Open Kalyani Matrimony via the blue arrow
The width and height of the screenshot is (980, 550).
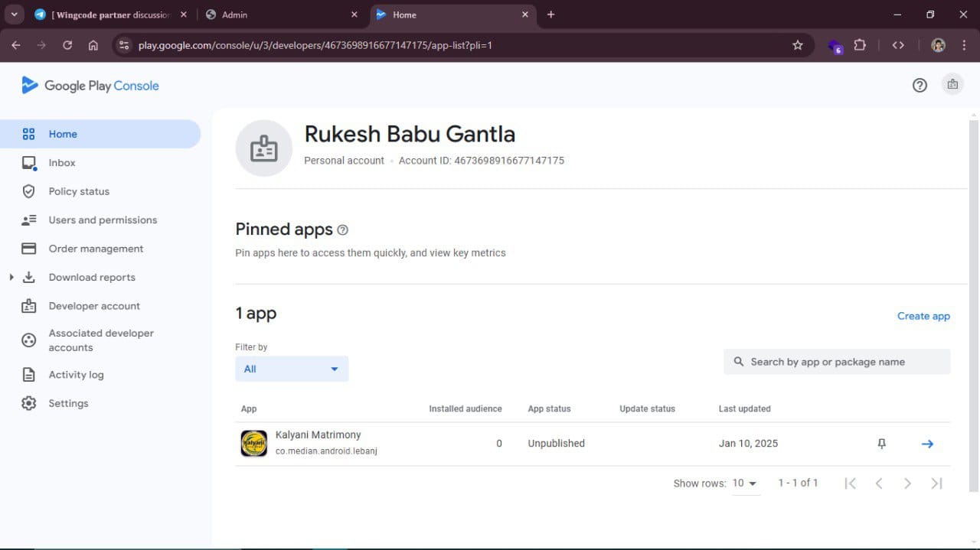[x=927, y=444]
